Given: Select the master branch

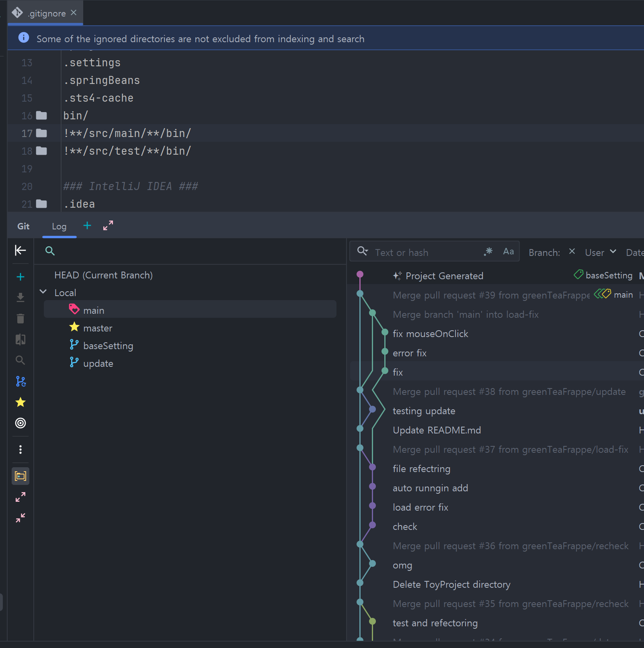Looking at the screenshot, I should (x=98, y=328).
